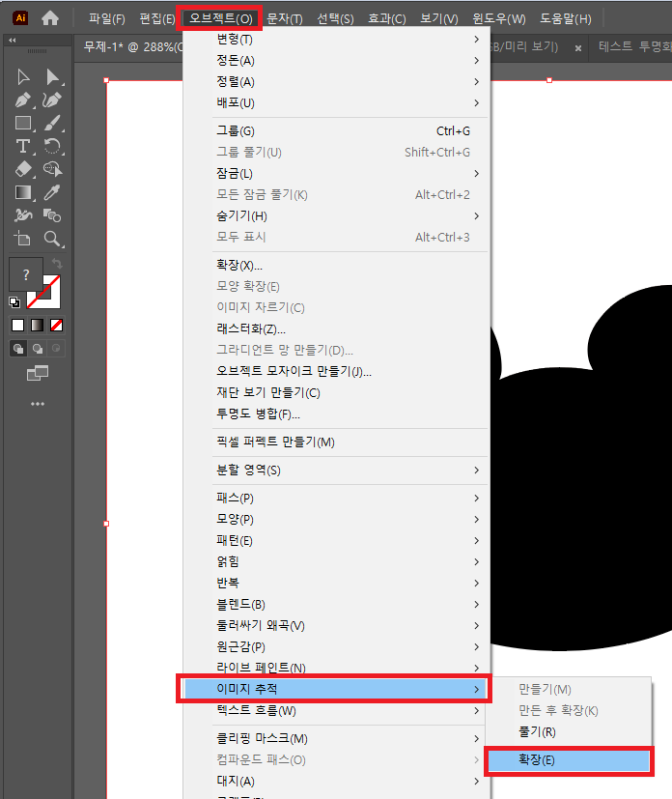Open the 문자(T) menu
This screenshot has width=672, height=799.
(285, 19)
